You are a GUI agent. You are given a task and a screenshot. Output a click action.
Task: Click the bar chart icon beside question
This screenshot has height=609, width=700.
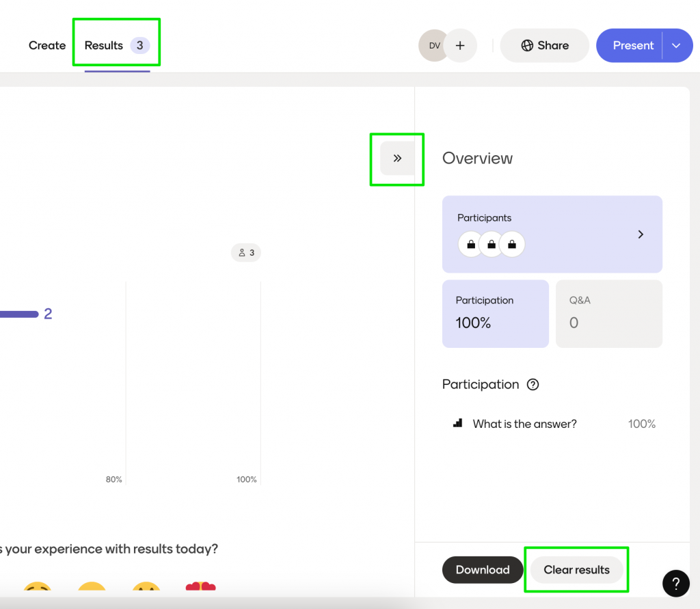[x=458, y=424]
